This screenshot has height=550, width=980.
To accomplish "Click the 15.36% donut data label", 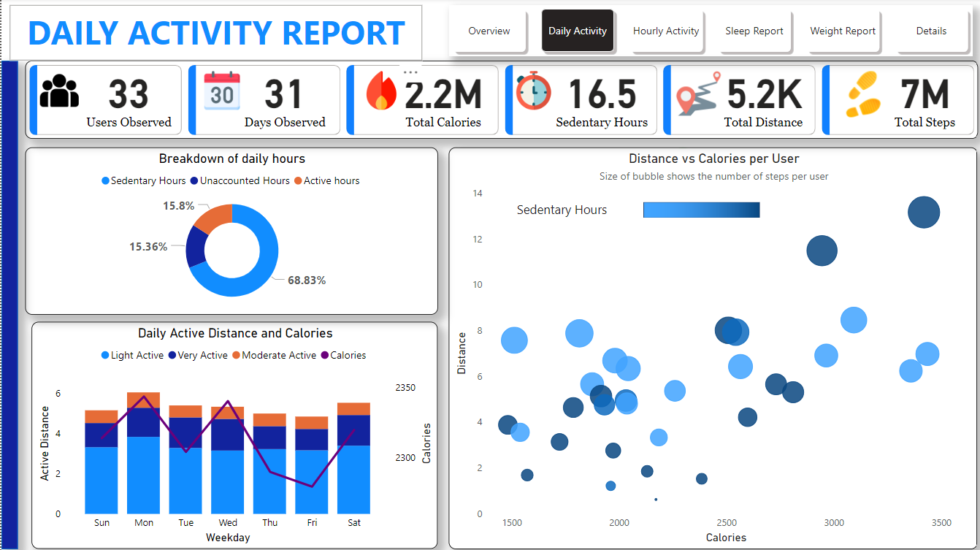I will (x=148, y=247).
